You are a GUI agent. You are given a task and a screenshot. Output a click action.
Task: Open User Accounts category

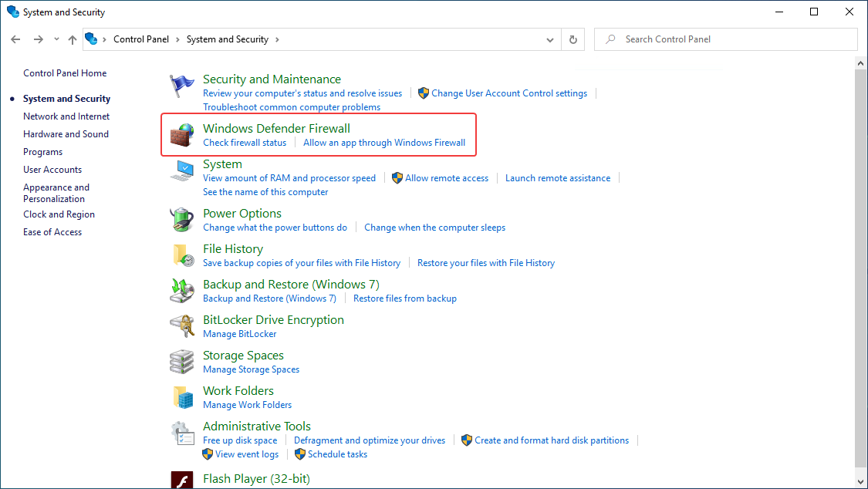click(52, 169)
